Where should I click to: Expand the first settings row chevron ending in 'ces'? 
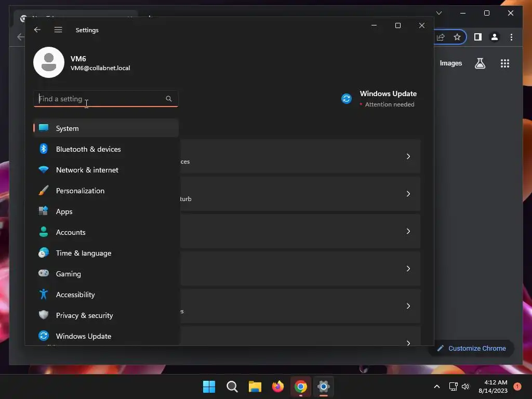(408, 156)
